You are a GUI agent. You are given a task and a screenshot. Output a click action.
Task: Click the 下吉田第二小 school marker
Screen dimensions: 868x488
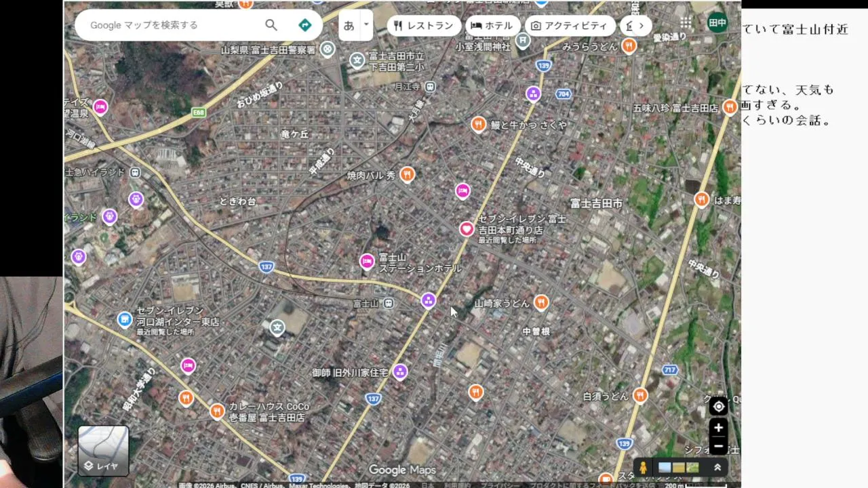coord(357,60)
